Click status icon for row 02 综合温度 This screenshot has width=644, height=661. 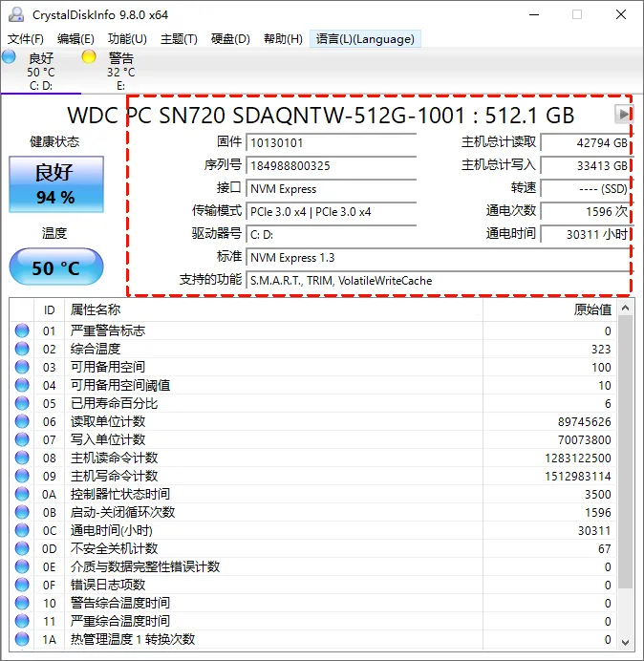click(22, 349)
